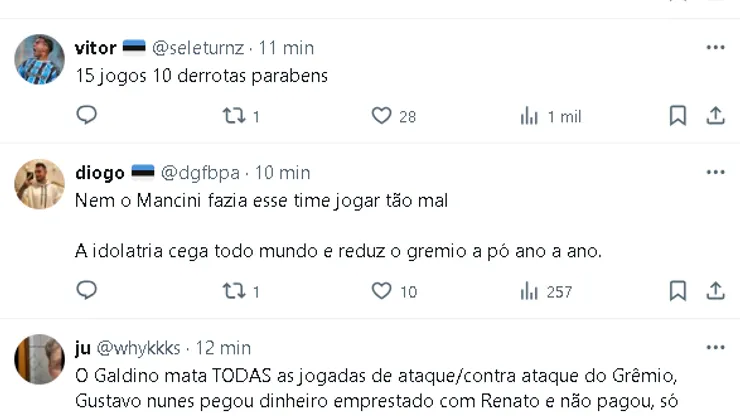The image size is (740, 416).
Task: View analytics showing 257 views
Action: (530, 291)
